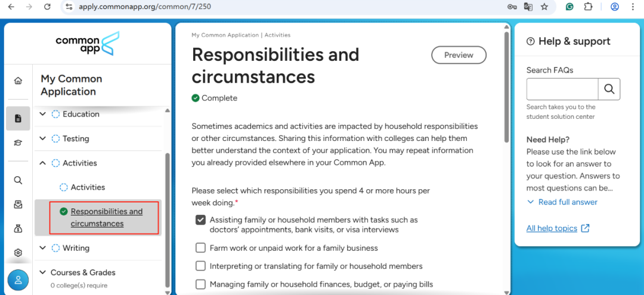This screenshot has height=295, width=644.
Task: Bookmark this page with the star icon
Action: pyautogui.click(x=544, y=7)
